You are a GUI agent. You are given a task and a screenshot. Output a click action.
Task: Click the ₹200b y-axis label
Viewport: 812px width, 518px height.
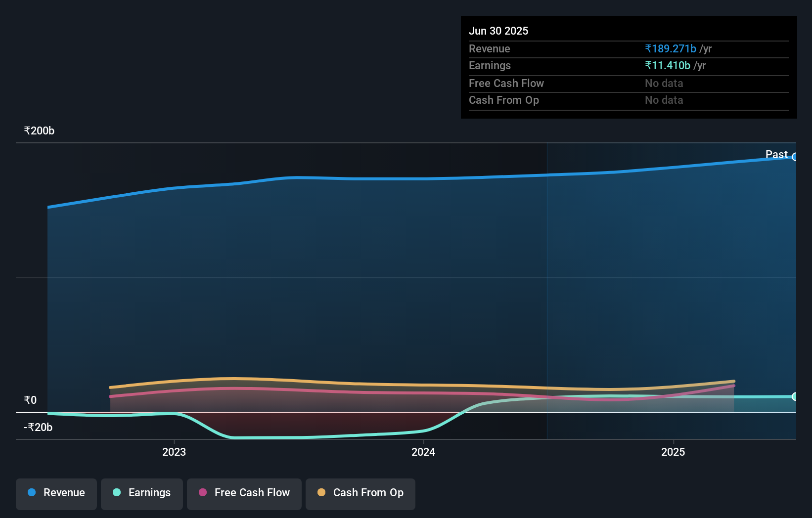pos(39,130)
